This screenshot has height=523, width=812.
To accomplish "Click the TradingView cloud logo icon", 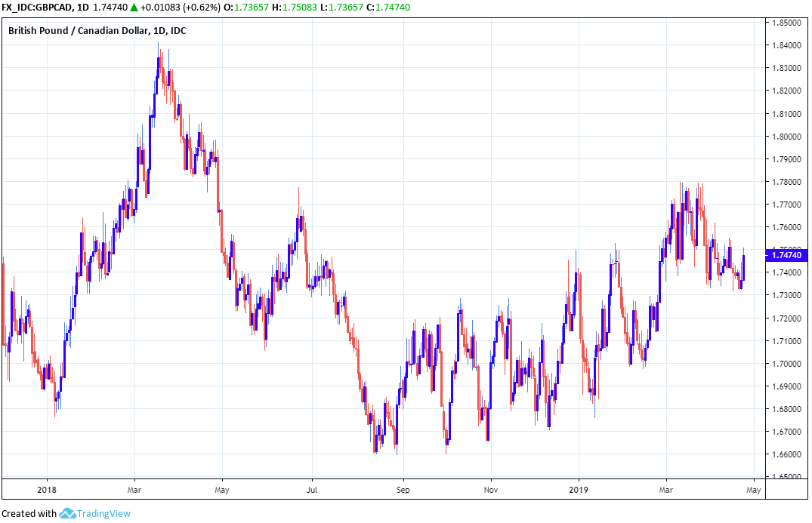I will pos(67,514).
